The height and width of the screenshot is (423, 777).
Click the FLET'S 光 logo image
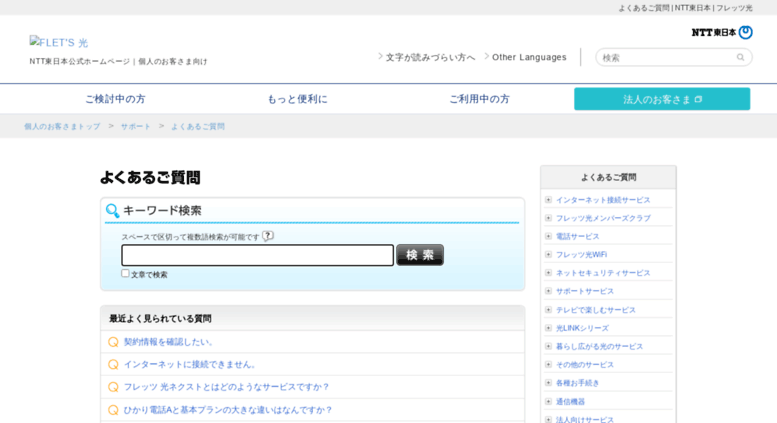pyautogui.click(x=58, y=43)
